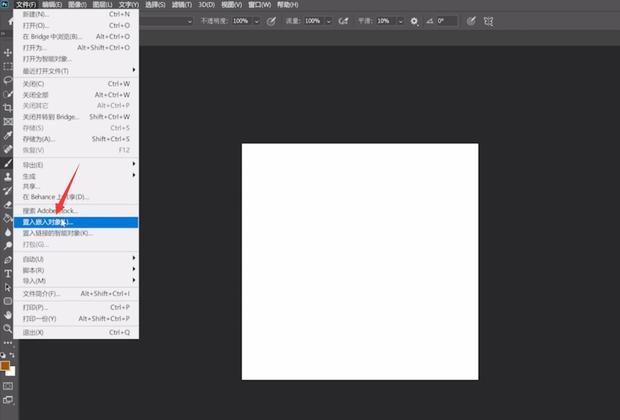Select the Rectangle shape tool
This screenshot has width=620, height=420.
[8, 301]
